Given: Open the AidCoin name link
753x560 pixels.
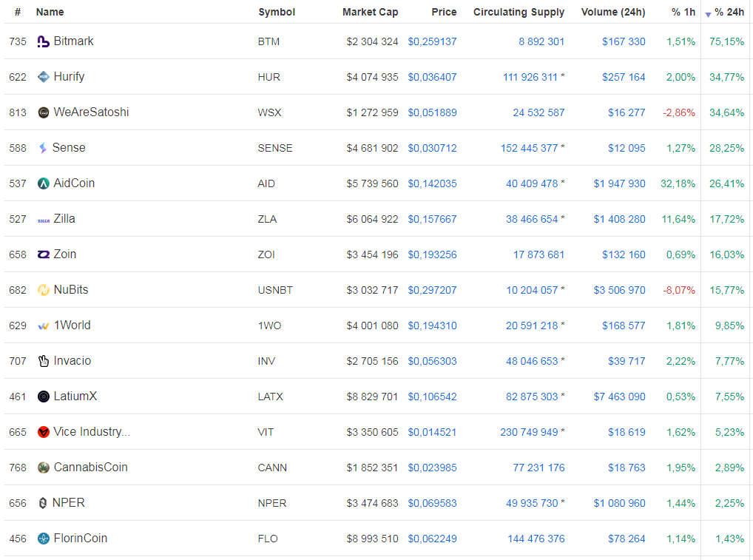Looking at the screenshot, I should click(74, 183).
